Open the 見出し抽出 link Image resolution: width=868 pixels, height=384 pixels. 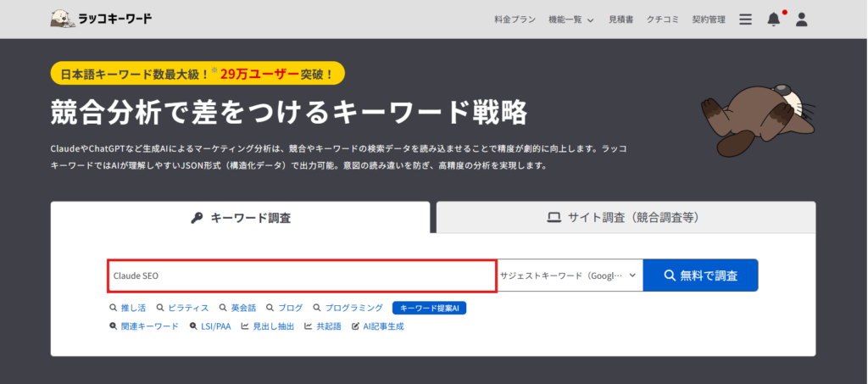pyautogui.click(x=268, y=326)
